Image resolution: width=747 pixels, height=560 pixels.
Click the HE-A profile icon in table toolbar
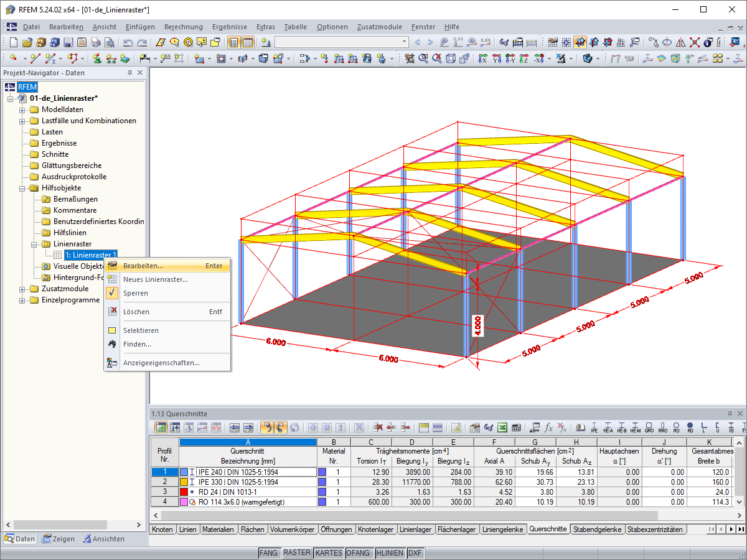tap(608, 427)
